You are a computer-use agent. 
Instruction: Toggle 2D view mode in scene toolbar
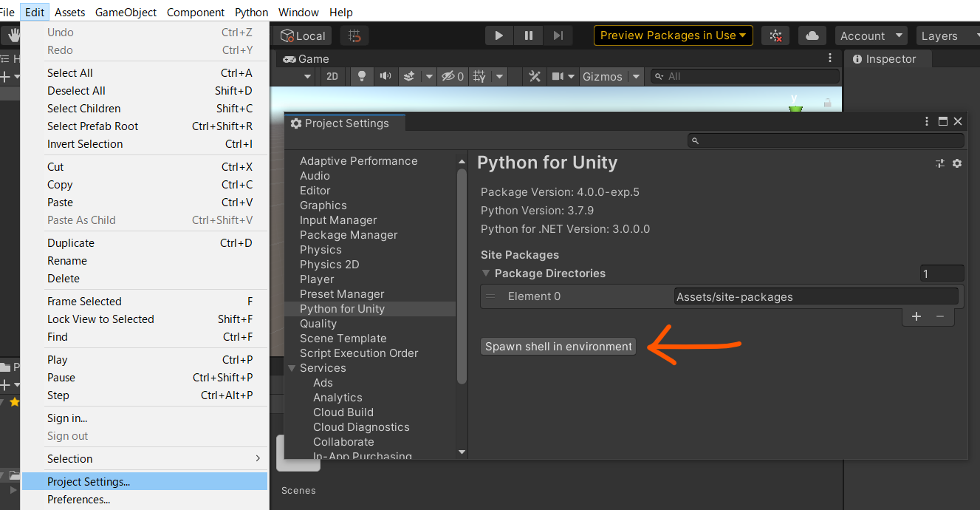point(332,76)
